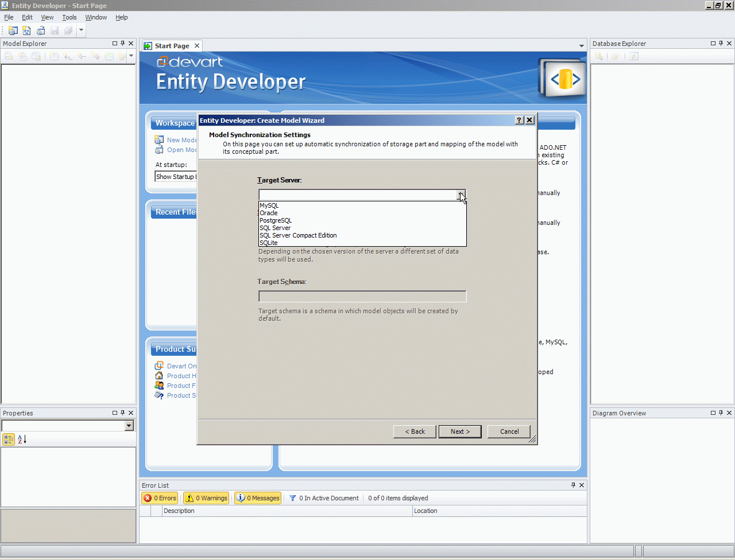Screen dimensions: 735x560
Task: Pin the Diagram Overview panel
Action: coord(721,413)
